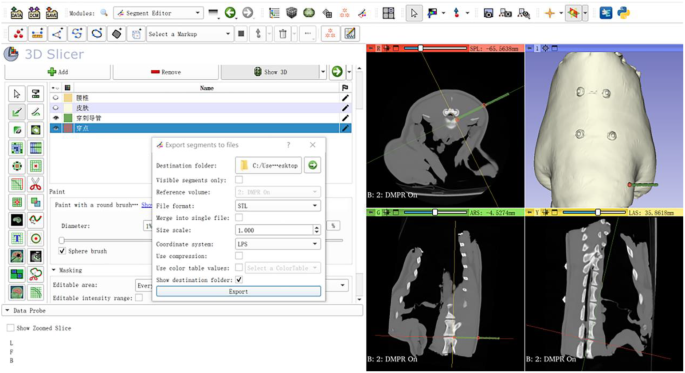Collapse the Masking section

click(x=54, y=270)
